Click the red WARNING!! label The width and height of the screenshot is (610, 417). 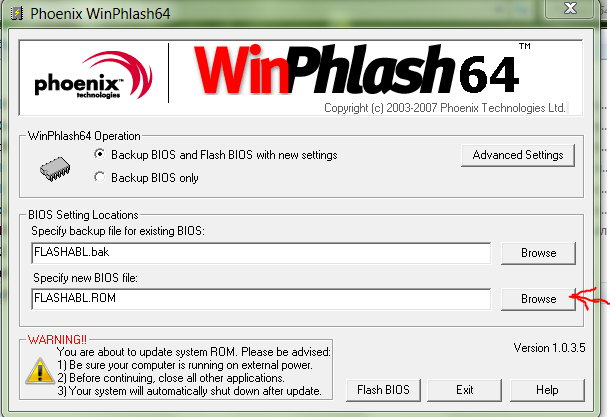click(58, 340)
